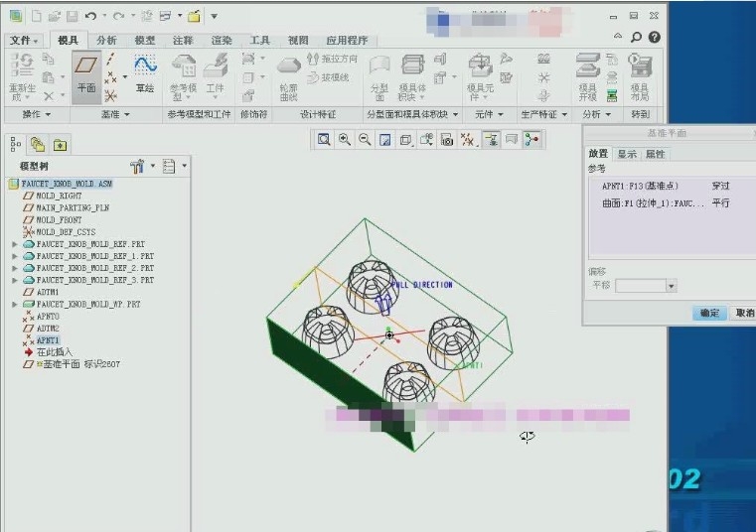Open the 元件 group dropdown

pyautogui.click(x=489, y=114)
